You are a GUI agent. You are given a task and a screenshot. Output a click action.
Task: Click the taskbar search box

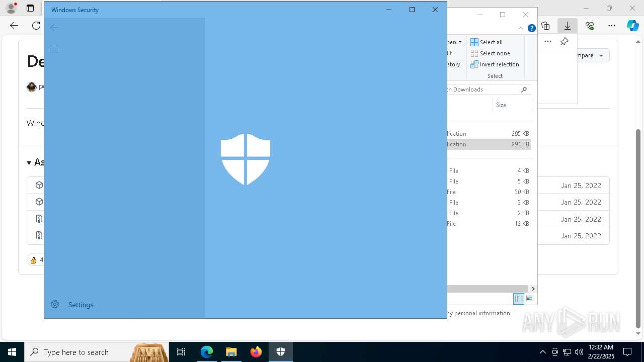tap(97, 352)
